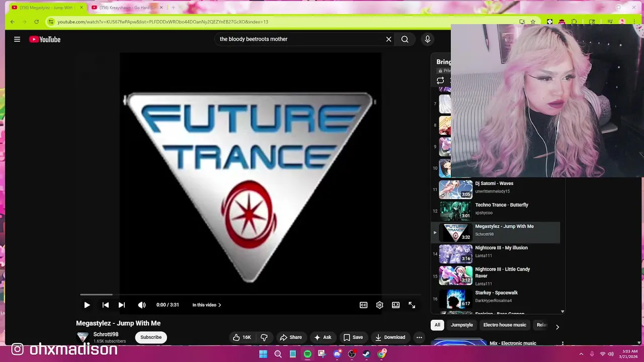Open the player settings gear
Viewport: 644px width, 362px height.
pyautogui.click(x=380, y=305)
